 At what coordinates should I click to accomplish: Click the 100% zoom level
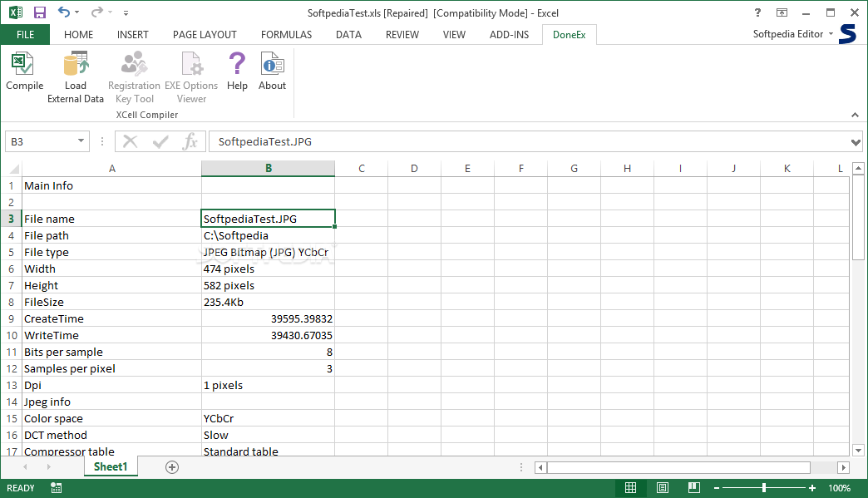pos(839,488)
